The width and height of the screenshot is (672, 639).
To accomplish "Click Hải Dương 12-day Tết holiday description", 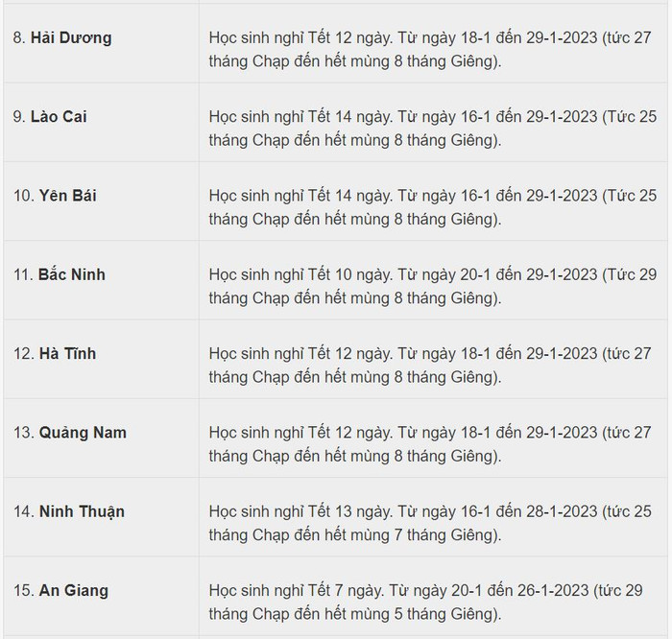I will click(x=430, y=49).
